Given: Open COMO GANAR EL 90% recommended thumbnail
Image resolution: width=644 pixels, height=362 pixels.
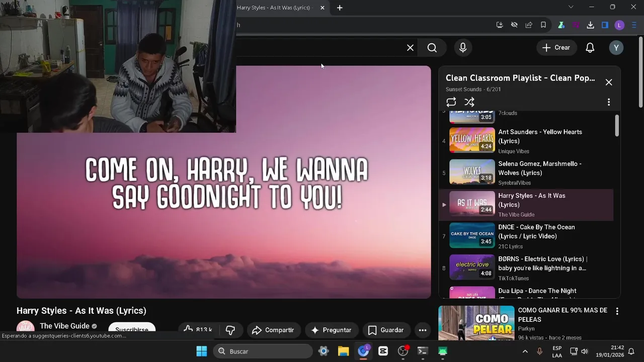Looking at the screenshot, I should click(476, 323).
